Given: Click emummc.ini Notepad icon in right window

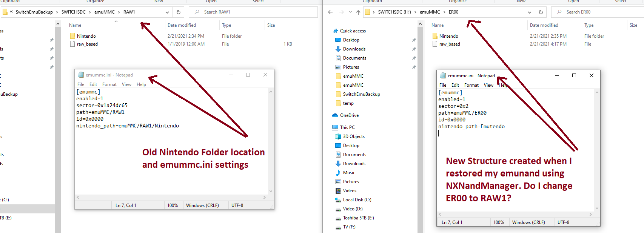Looking at the screenshot, I should point(443,75).
